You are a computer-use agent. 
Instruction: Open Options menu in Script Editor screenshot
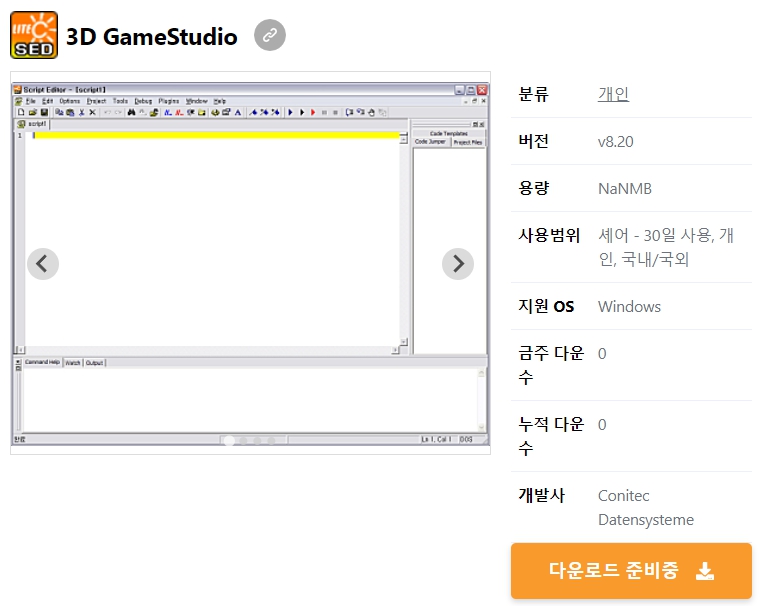pyautogui.click(x=70, y=101)
